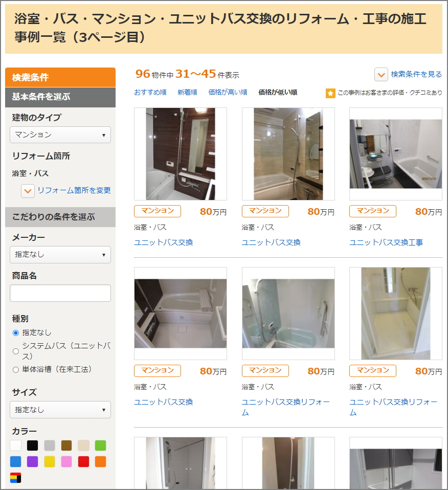The image size is (448, 490).
Task: Pick the pink color swatch
Action: coord(66,461)
